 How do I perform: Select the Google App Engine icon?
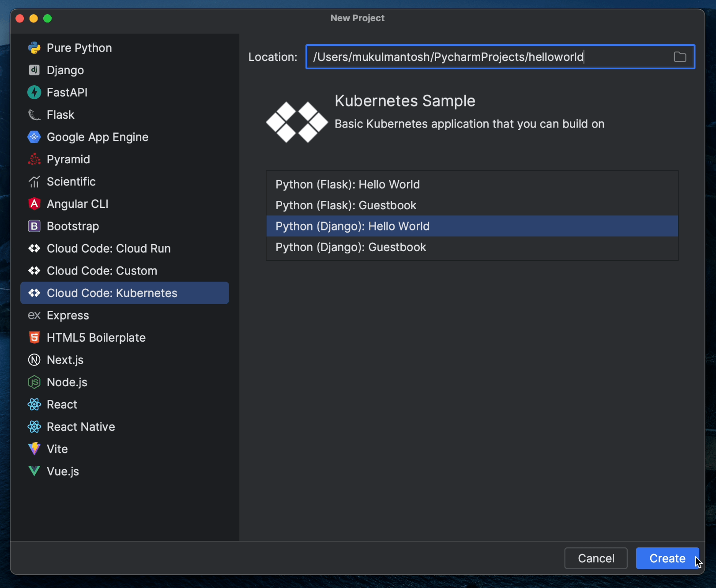(x=34, y=137)
